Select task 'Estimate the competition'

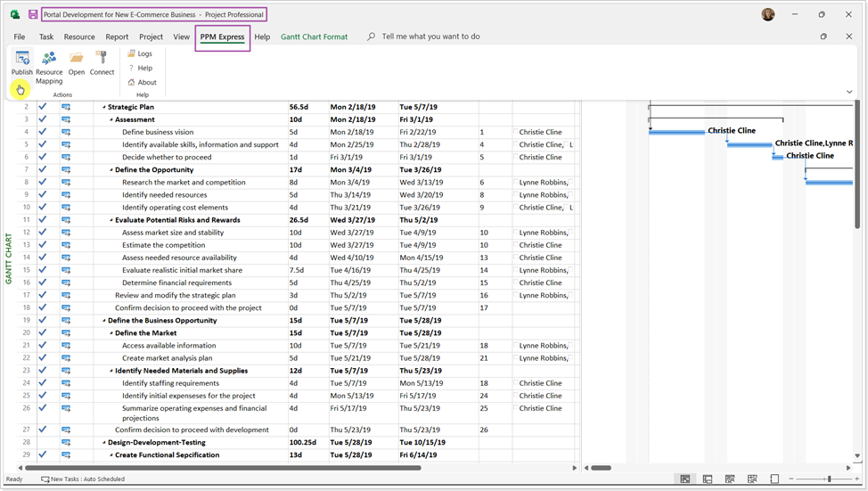[163, 245]
